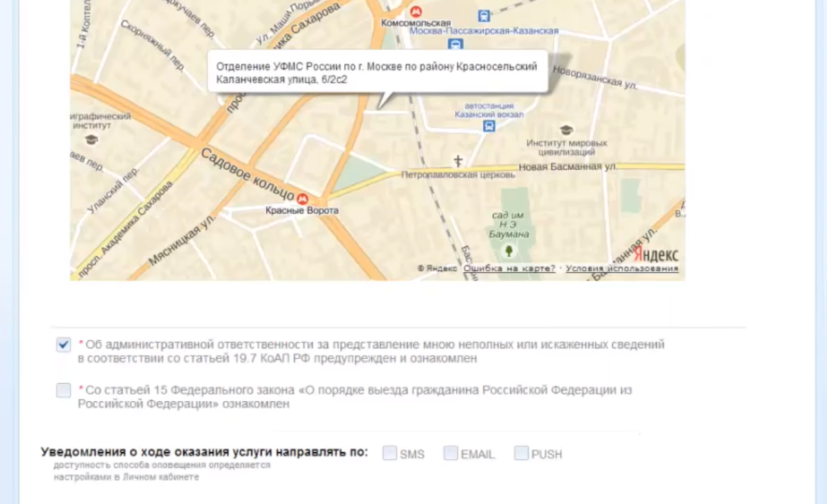Click the Комсомольская station label
Screen dimensions: 827x504
[416, 22]
